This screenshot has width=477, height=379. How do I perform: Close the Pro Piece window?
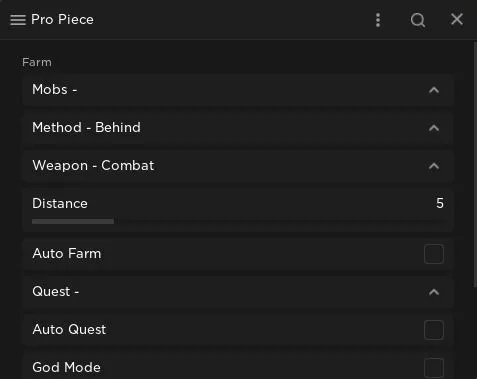pos(457,19)
